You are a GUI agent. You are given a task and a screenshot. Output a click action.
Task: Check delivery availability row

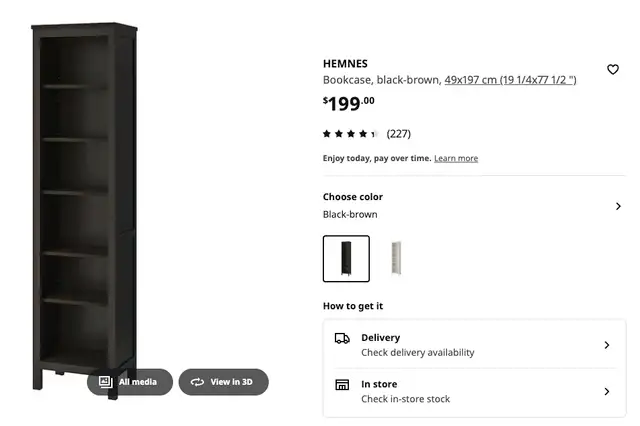[474, 345]
